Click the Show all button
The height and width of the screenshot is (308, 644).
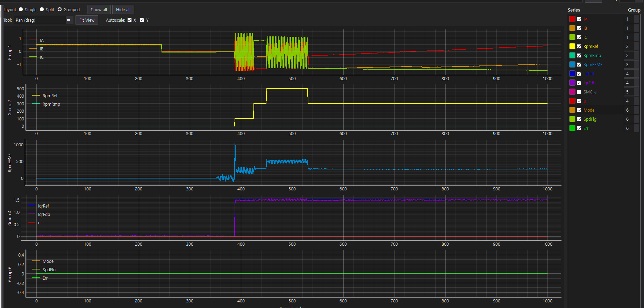[x=99, y=9]
